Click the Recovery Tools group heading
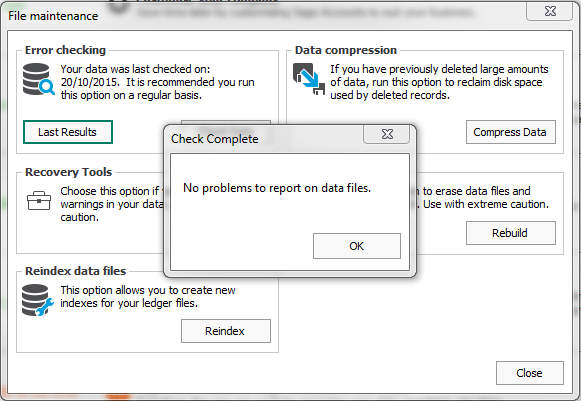The width and height of the screenshot is (581, 401). (69, 172)
